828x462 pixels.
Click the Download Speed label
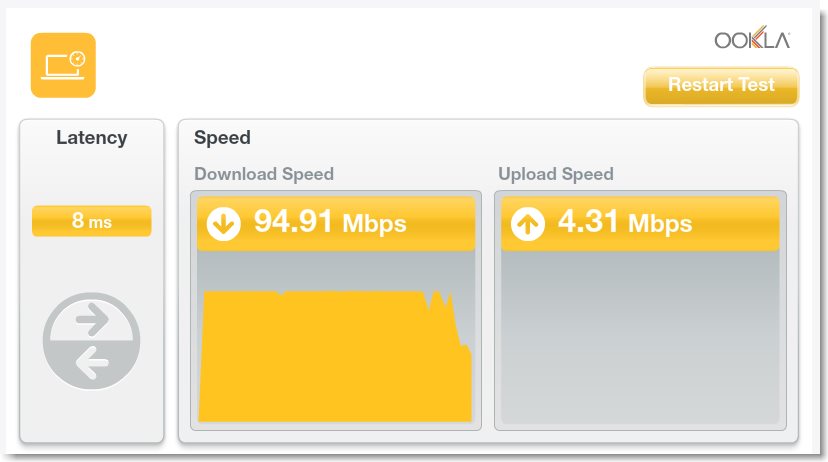point(264,174)
